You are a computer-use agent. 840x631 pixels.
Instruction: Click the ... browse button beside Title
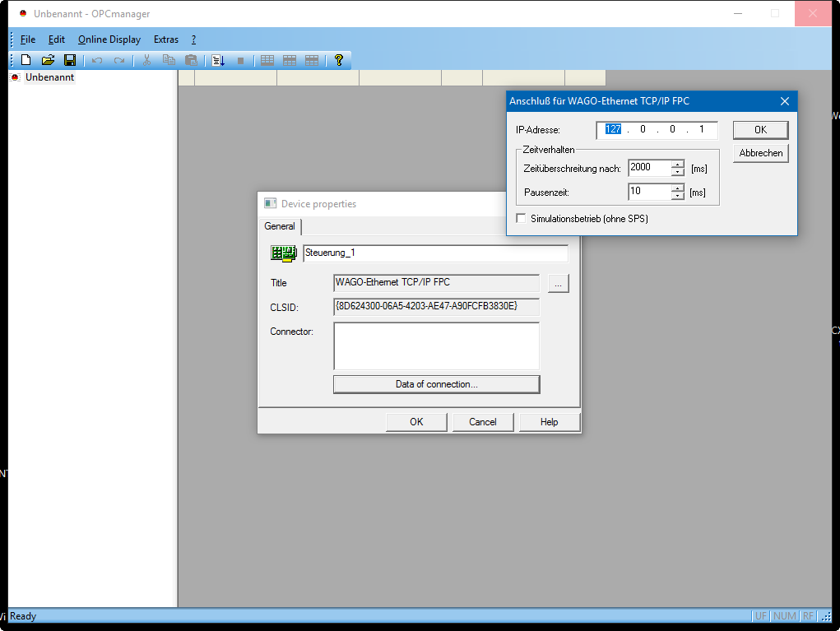point(558,283)
